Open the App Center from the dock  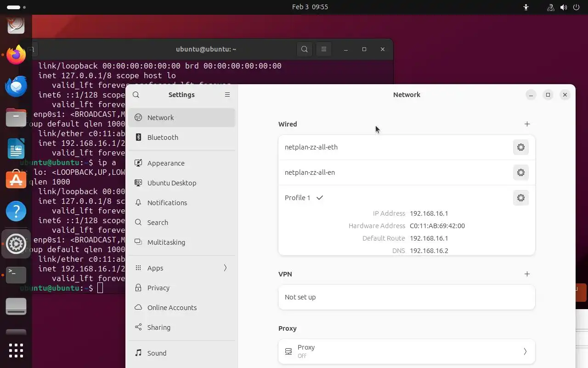(16, 180)
